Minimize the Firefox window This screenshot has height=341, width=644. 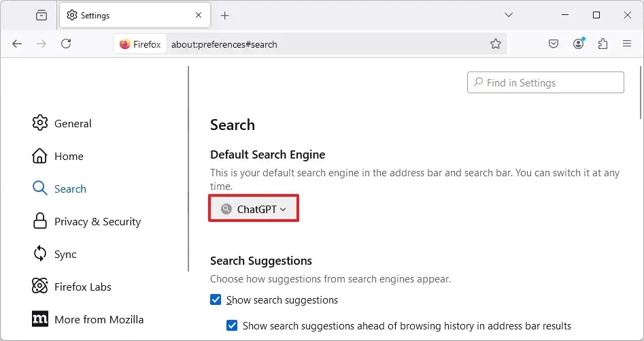[x=565, y=15]
